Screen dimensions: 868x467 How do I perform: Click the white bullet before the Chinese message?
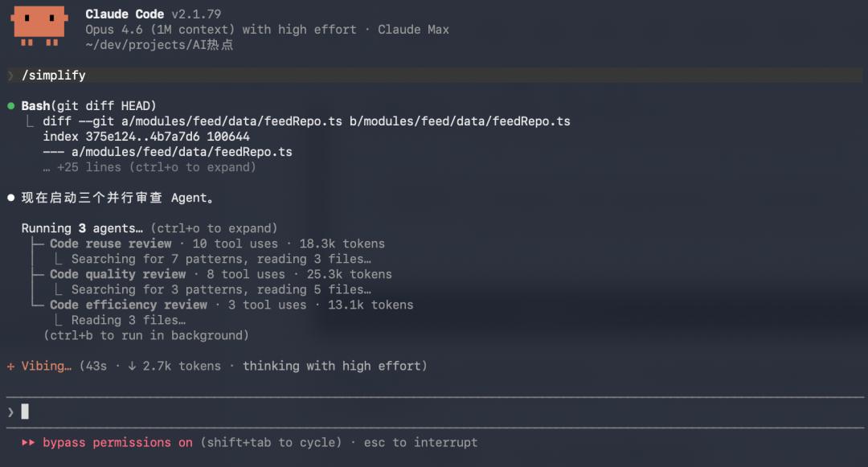pyautogui.click(x=10, y=198)
